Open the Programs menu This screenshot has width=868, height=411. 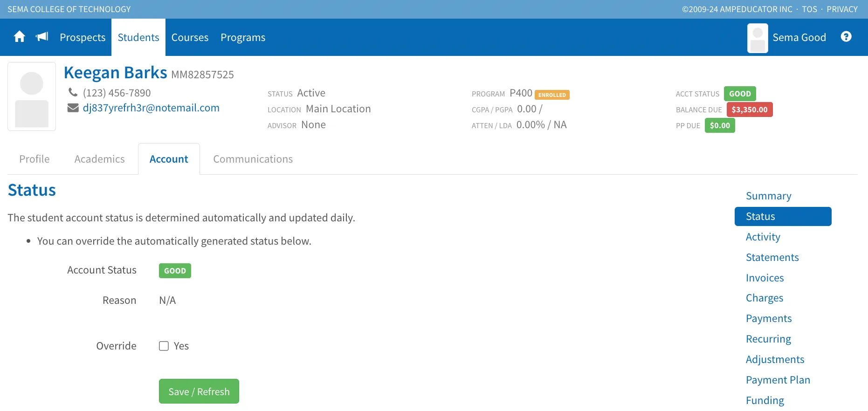[243, 37]
